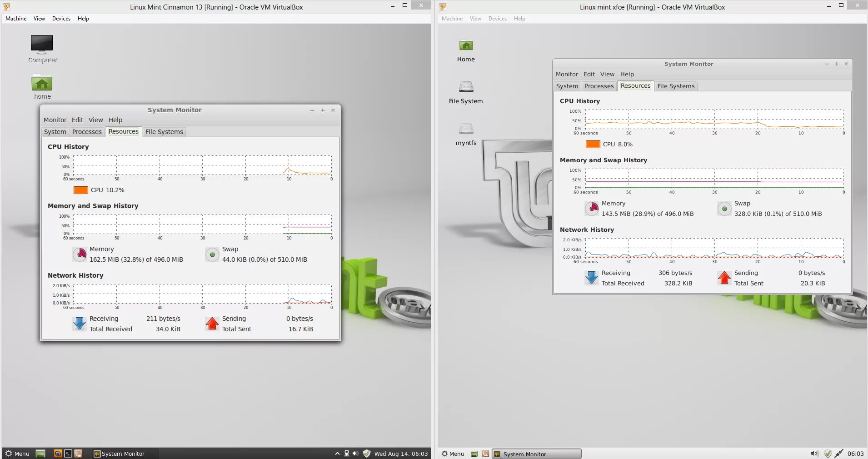
Task: Click "143.5 MiB (28.9%) of 496.0 MiB" memory value
Action: pyautogui.click(x=648, y=214)
